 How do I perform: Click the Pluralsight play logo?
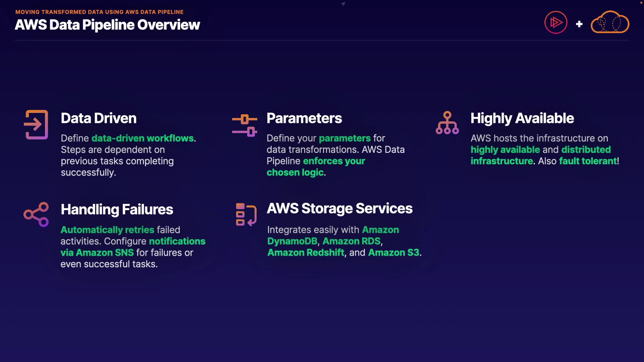click(x=555, y=23)
